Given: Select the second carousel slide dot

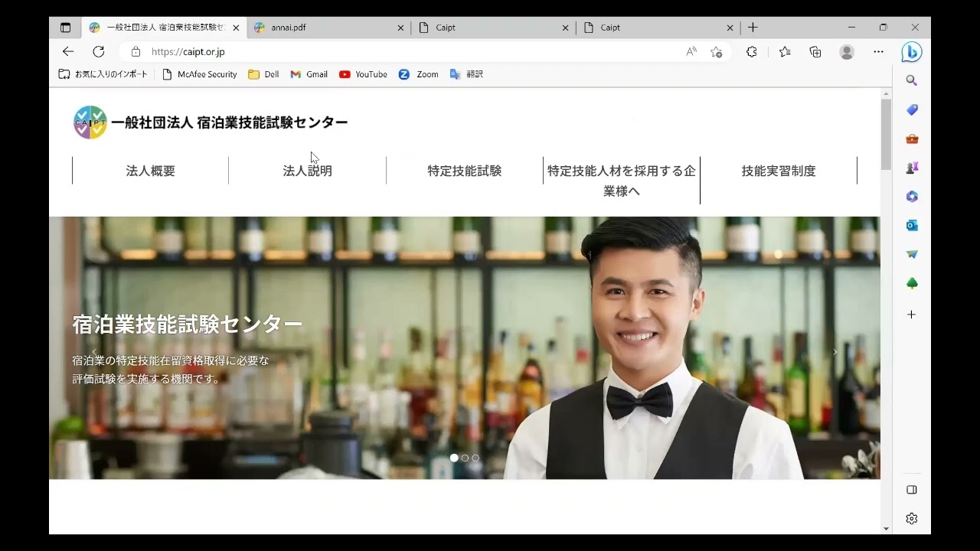Looking at the screenshot, I should click(465, 458).
